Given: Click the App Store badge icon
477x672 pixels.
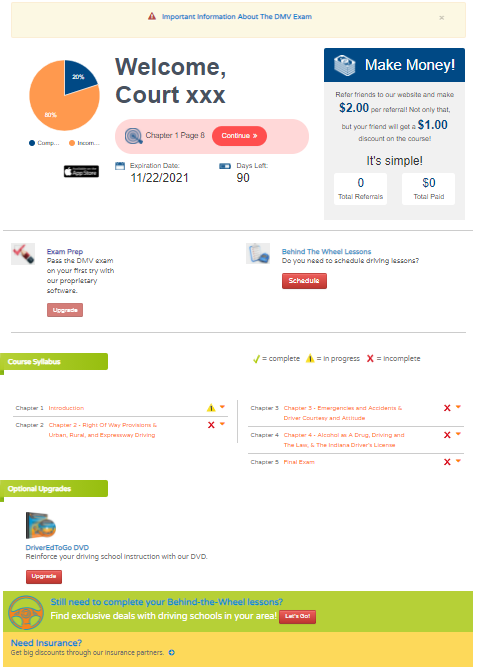Looking at the screenshot, I should (x=81, y=171).
